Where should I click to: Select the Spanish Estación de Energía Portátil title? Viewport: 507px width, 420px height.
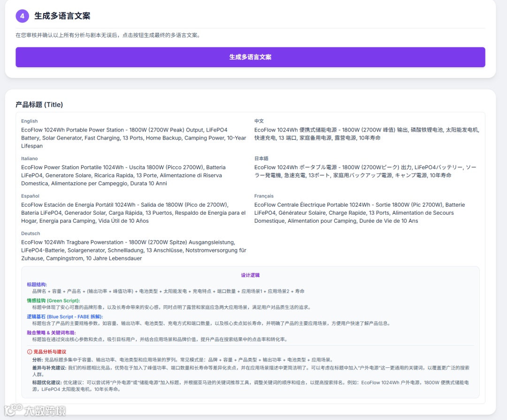click(x=133, y=213)
